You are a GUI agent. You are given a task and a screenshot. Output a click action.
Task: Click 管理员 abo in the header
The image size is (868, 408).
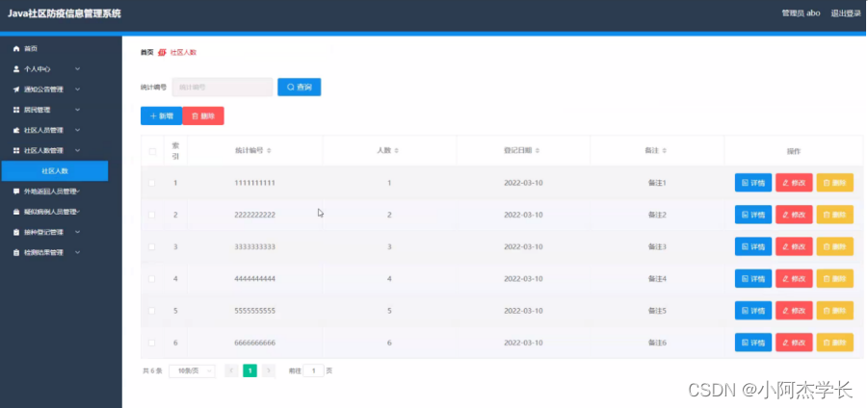801,13
